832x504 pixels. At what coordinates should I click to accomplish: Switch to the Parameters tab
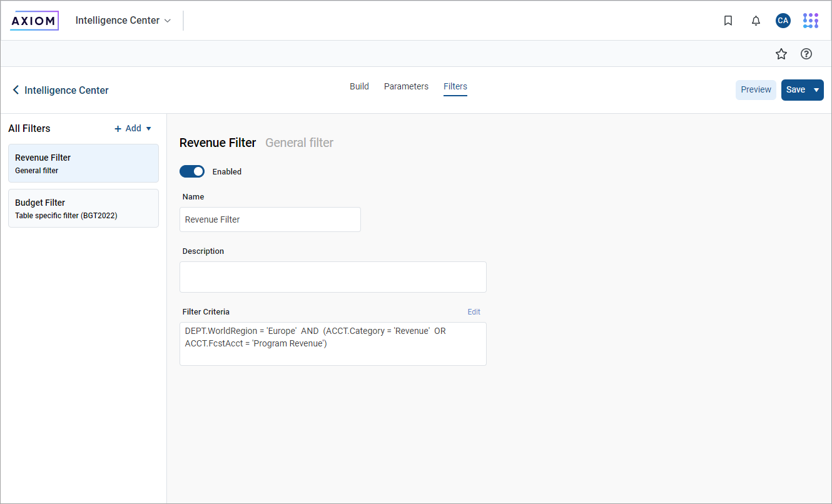click(406, 86)
